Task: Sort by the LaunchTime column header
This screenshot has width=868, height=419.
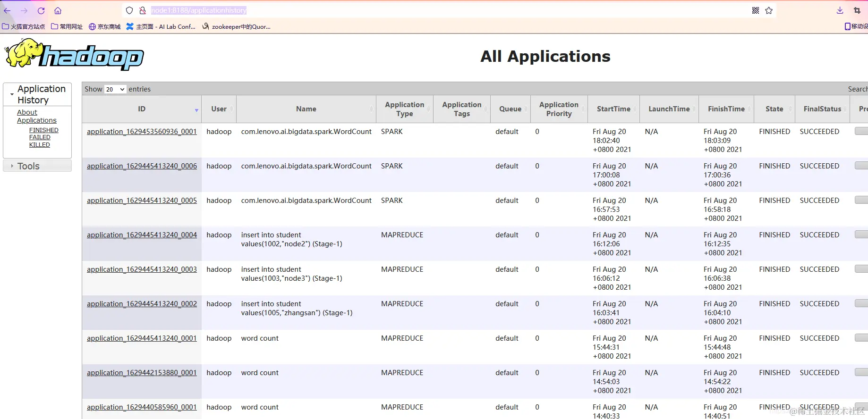Action: [669, 109]
